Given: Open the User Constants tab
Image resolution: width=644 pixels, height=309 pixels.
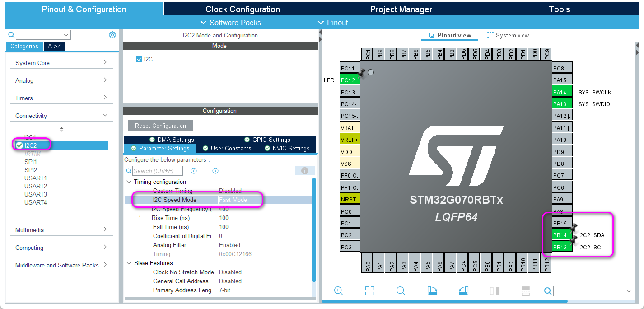Looking at the screenshot, I should pos(227,148).
